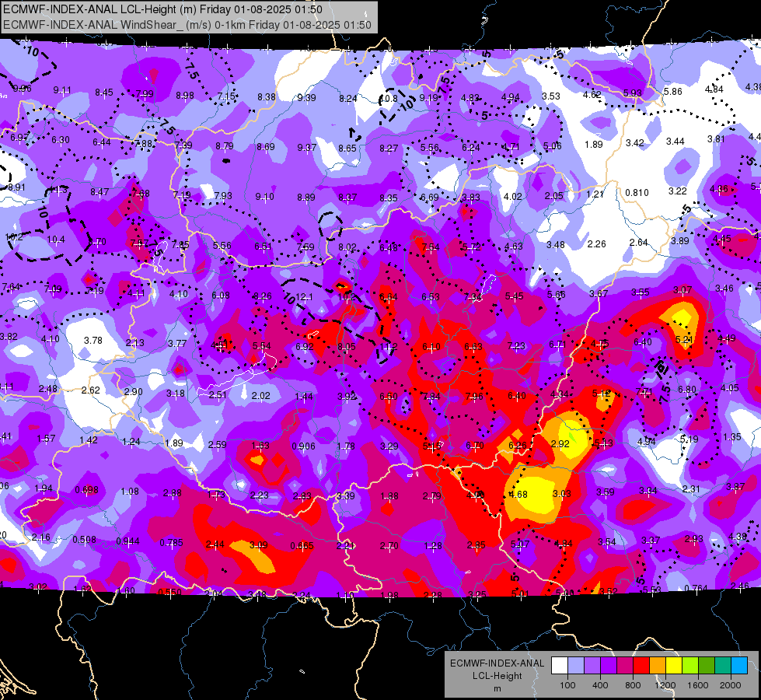761x700 pixels.
Task: Click the wind shear value 6.80
Action: [x=686, y=390]
